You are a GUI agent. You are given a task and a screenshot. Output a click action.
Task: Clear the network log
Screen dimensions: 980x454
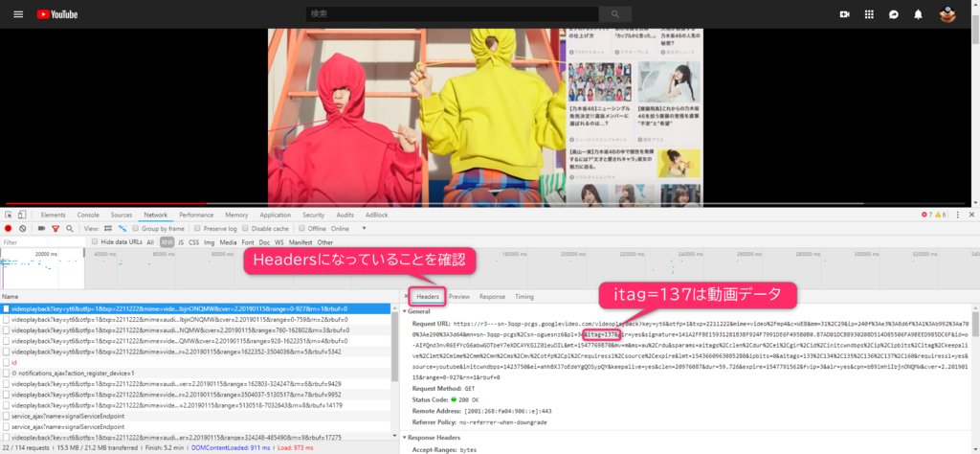tap(23, 229)
